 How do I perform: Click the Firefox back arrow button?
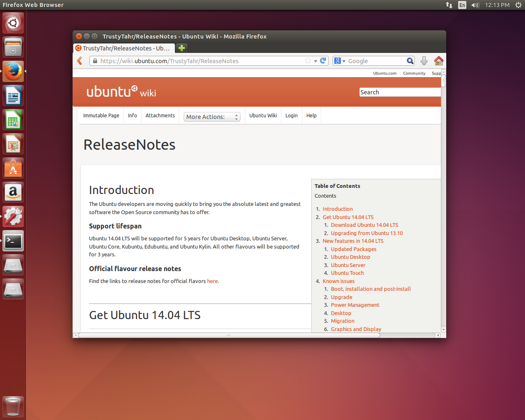(x=80, y=61)
